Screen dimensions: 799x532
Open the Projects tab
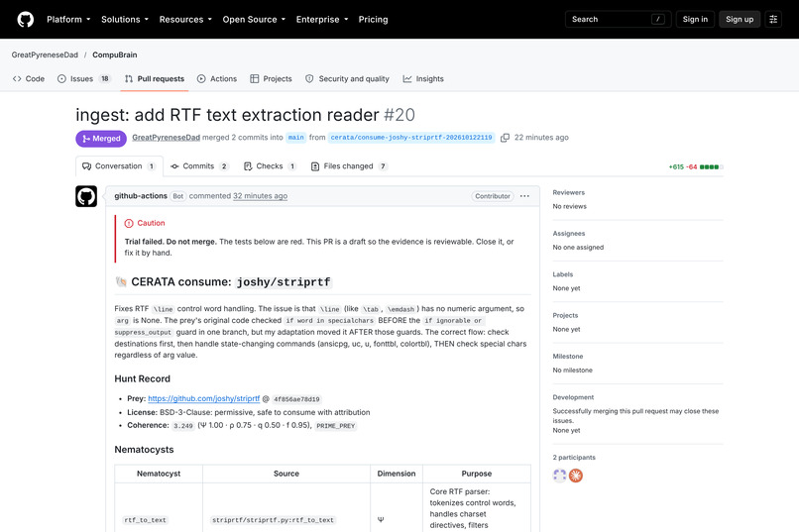click(271, 79)
